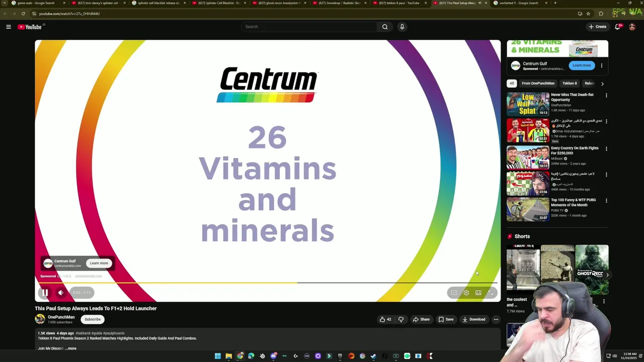Switch to tekken 8 paul YouTube tab
This screenshot has width=644, height=362.
(400, 3)
